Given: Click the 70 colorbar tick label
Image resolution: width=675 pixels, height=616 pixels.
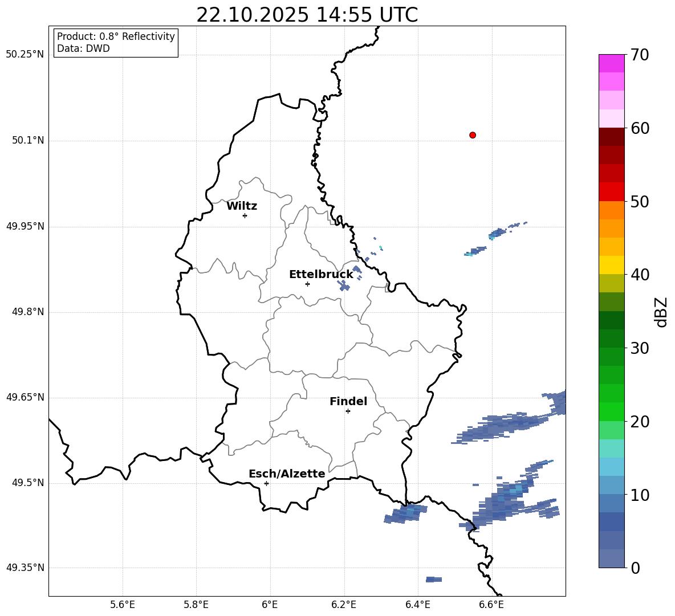Looking at the screenshot, I should pyautogui.click(x=639, y=55).
